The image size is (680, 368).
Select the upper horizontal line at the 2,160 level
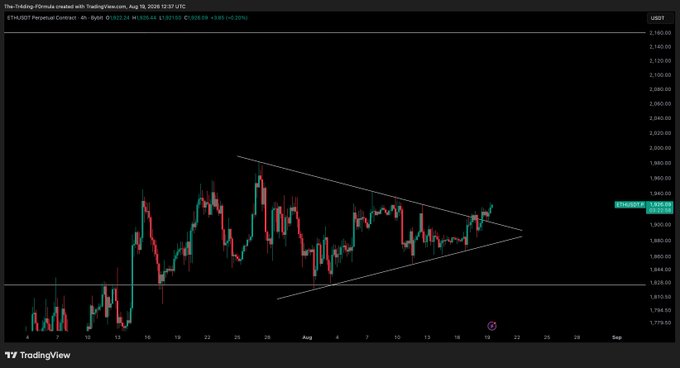(324, 33)
